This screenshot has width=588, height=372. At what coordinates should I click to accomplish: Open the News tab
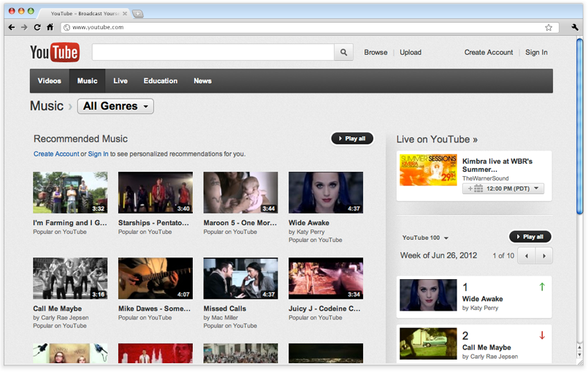pos(202,80)
